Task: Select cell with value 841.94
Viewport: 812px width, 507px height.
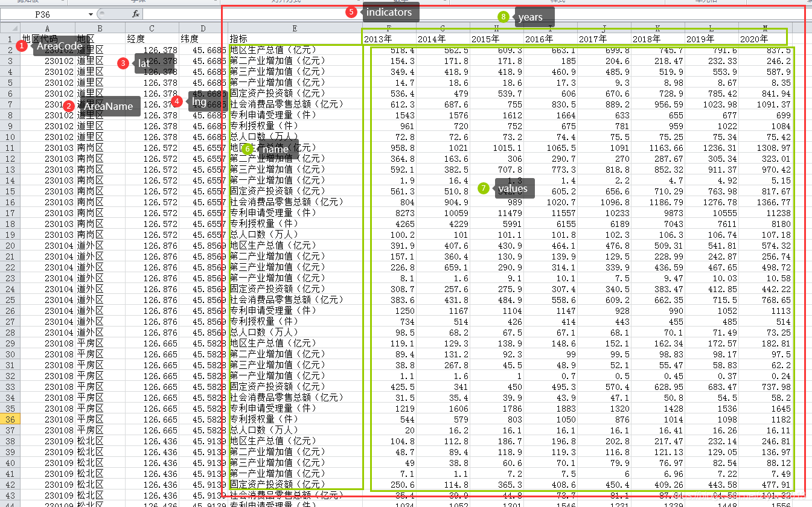Action: 766,93
